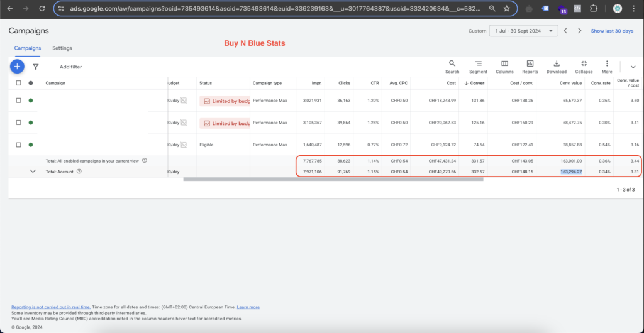Open the Chrome extensions puzzle icon
644x333 pixels.
coord(594,8)
